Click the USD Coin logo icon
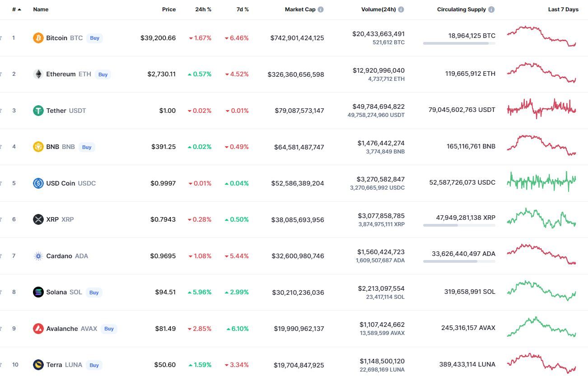The width and height of the screenshot is (588, 381). pos(38,183)
